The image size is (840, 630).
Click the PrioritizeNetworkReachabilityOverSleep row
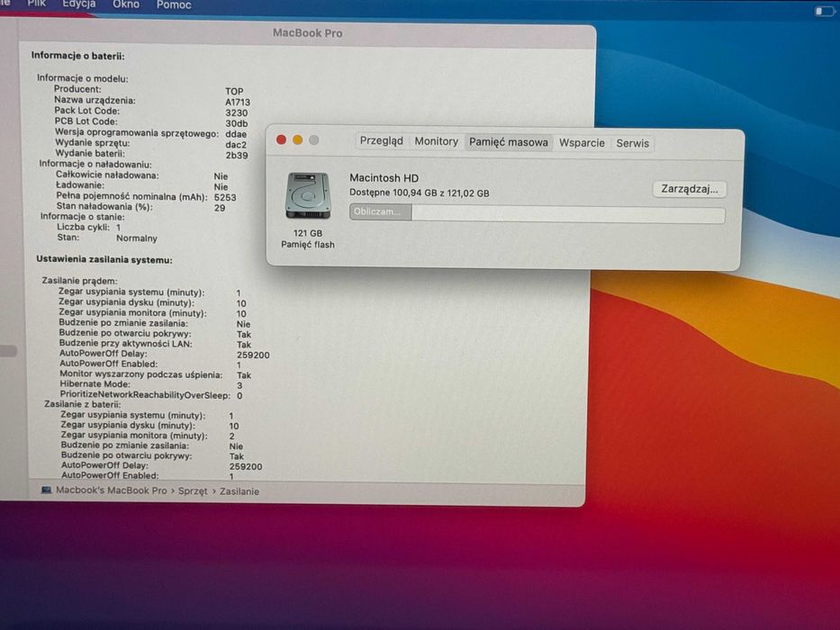151,395
